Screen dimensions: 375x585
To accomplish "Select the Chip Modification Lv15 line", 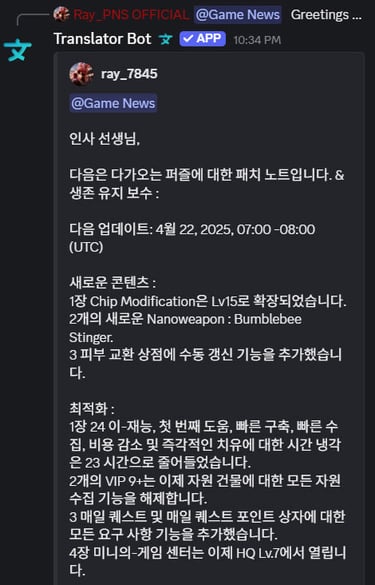I will 208,301.
